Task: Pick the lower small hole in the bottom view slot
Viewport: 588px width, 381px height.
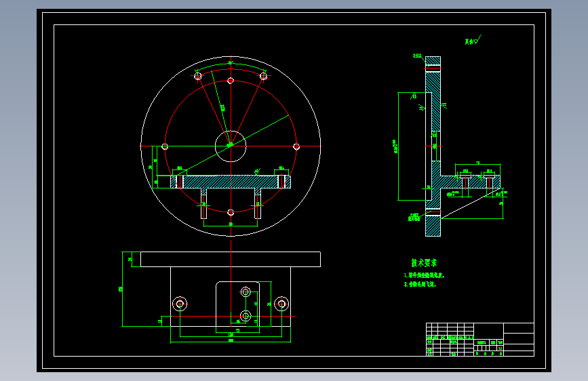Action: (x=246, y=316)
